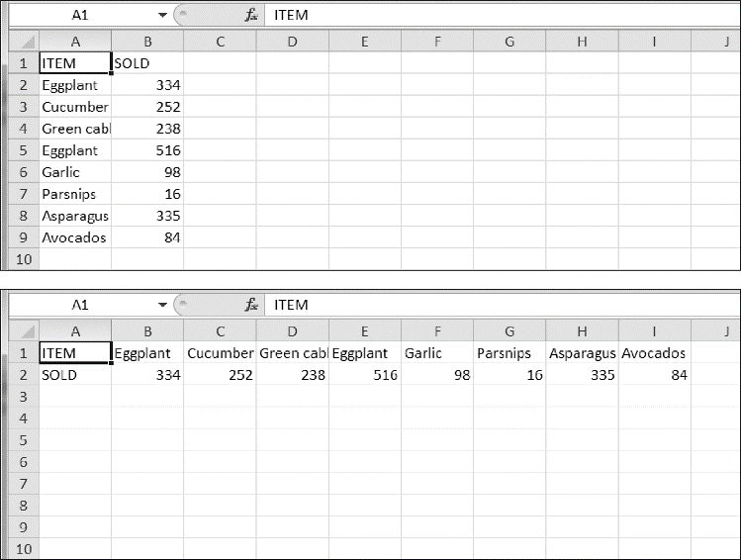Image resolution: width=741 pixels, height=560 pixels.
Task: Click the Green cabbage cell in the bottom sheet
Action: [293, 353]
